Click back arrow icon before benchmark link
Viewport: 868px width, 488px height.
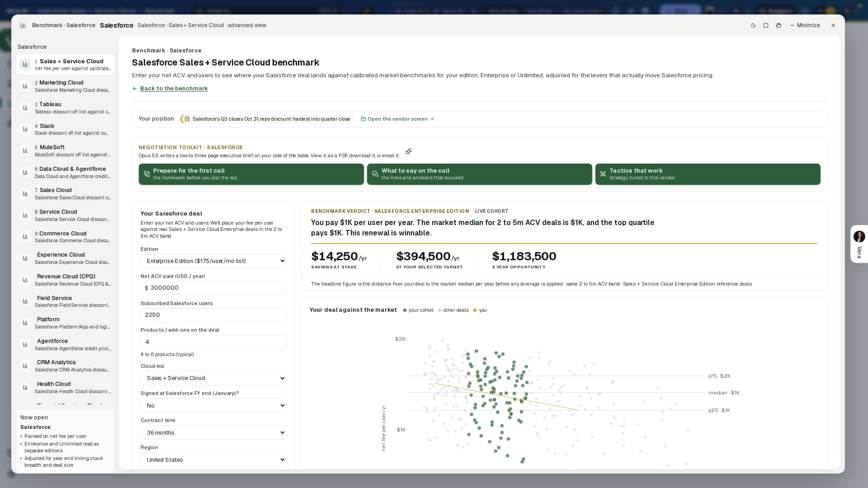click(x=135, y=89)
